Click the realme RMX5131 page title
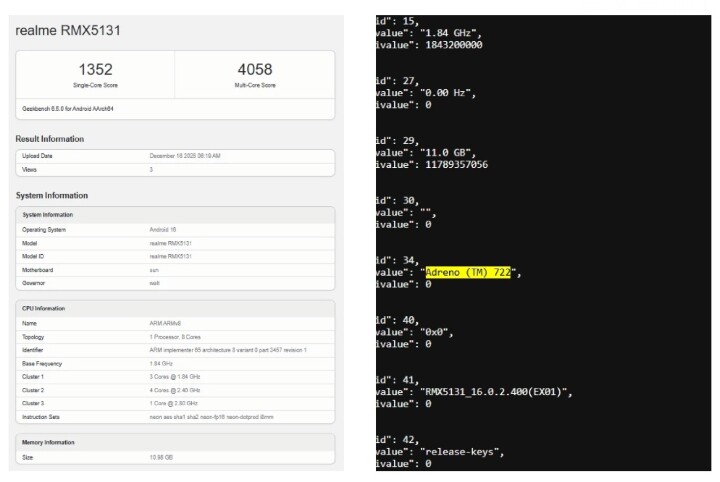This screenshot has width=720, height=482. [68, 31]
